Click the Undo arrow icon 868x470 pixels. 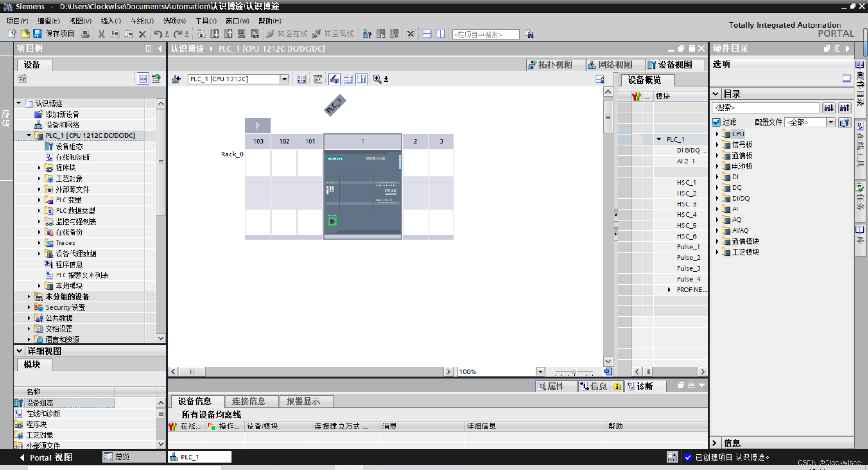(158, 34)
